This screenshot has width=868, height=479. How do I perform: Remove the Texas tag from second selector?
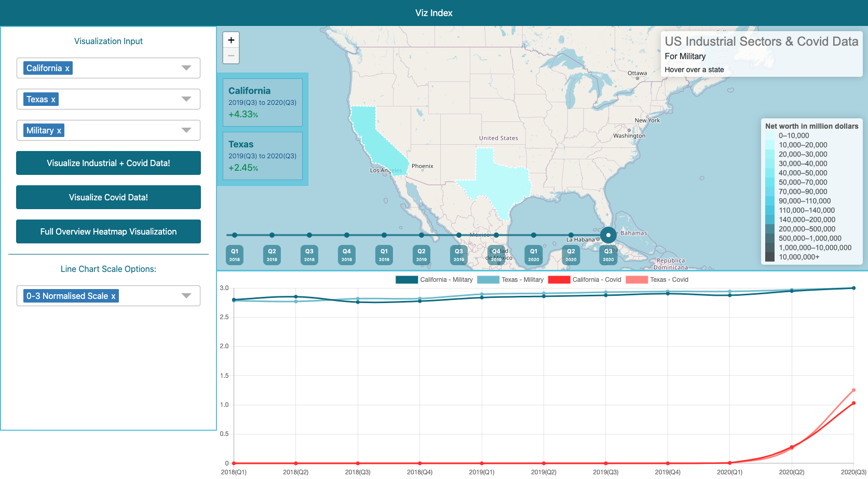[53, 99]
